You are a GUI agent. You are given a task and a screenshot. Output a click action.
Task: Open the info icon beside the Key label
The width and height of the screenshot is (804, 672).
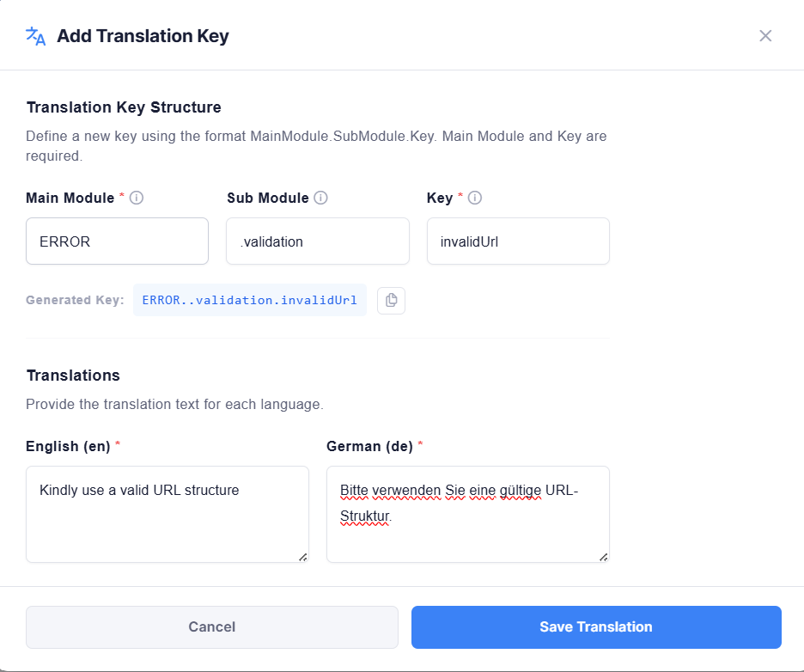(x=474, y=198)
